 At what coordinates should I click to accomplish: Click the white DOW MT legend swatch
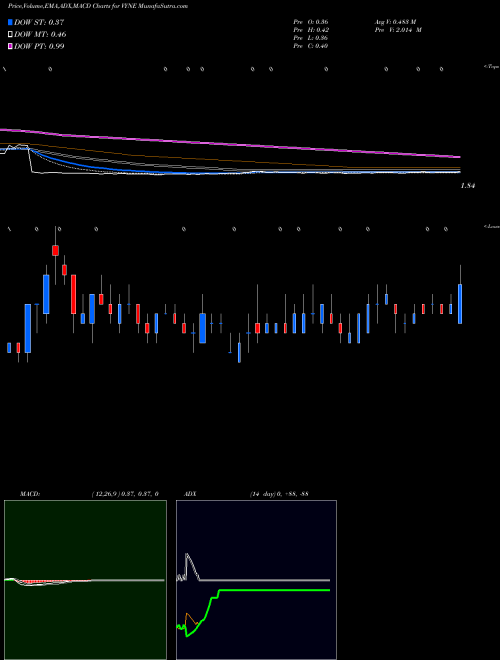point(11,35)
